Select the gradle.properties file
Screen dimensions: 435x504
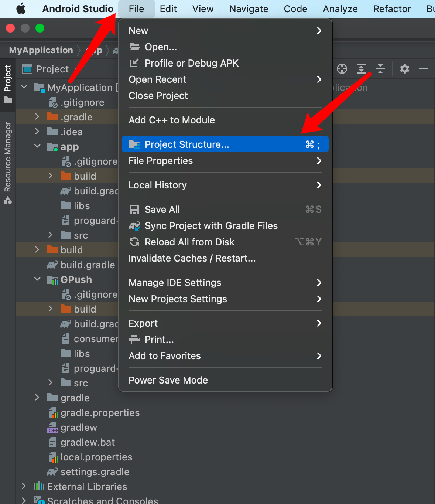coord(100,413)
